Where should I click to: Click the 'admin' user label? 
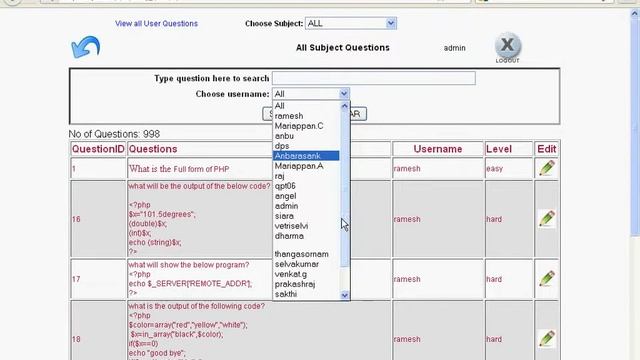[454, 48]
